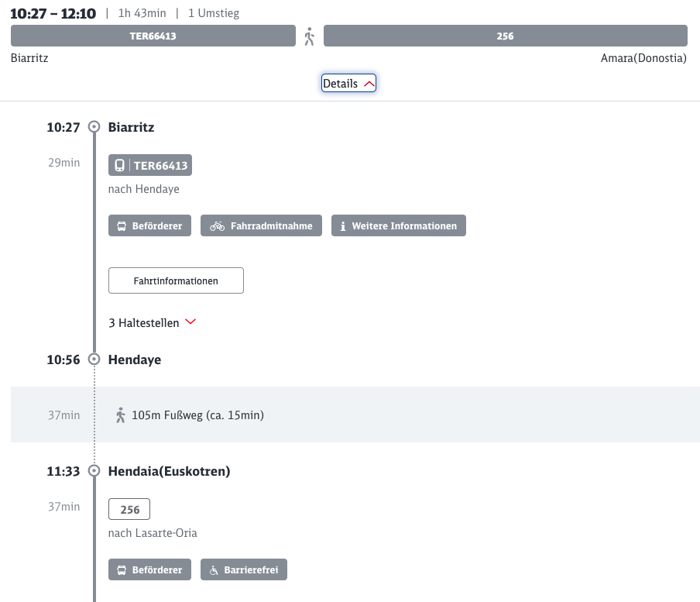This screenshot has width=700, height=602.
Task: Click the Barrierefrei wheelchair badge
Action: point(244,570)
